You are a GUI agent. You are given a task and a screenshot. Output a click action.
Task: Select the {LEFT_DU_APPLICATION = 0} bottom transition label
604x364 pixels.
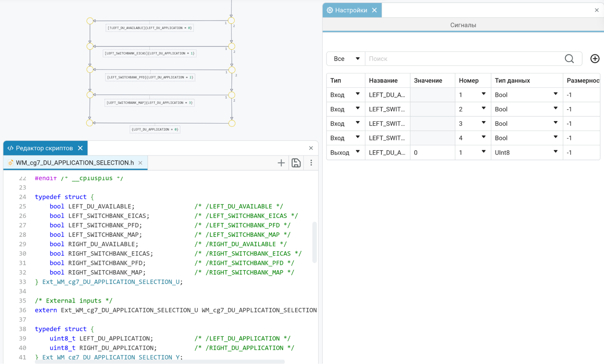pyautogui.click(x=155, y=129)
